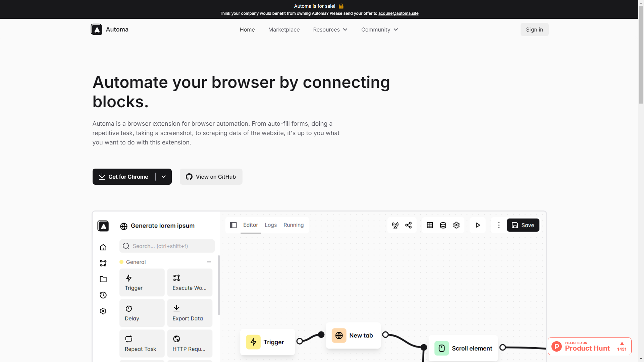644x362 pixels.
Task: Click the Product Hunt featured badge
Action: pyautogui.click(x=590, y=346)
